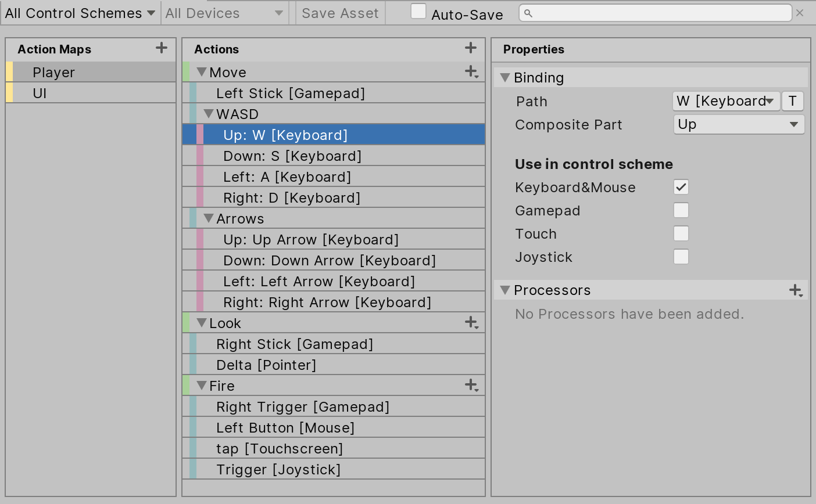Image resolution: width=816 pixels, height=504 pixels.
Task: Add a binding to the Look action
Action: (471, 323)
